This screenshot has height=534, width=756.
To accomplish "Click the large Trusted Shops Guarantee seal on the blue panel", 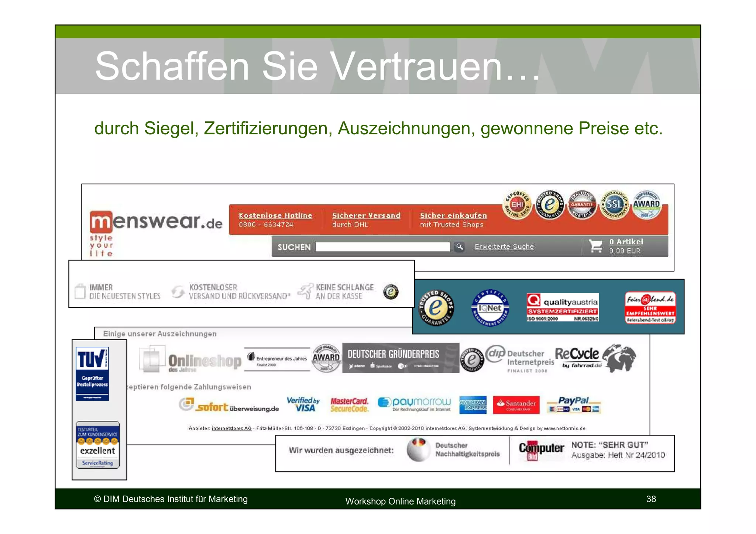I will click(x=436, y=308).
